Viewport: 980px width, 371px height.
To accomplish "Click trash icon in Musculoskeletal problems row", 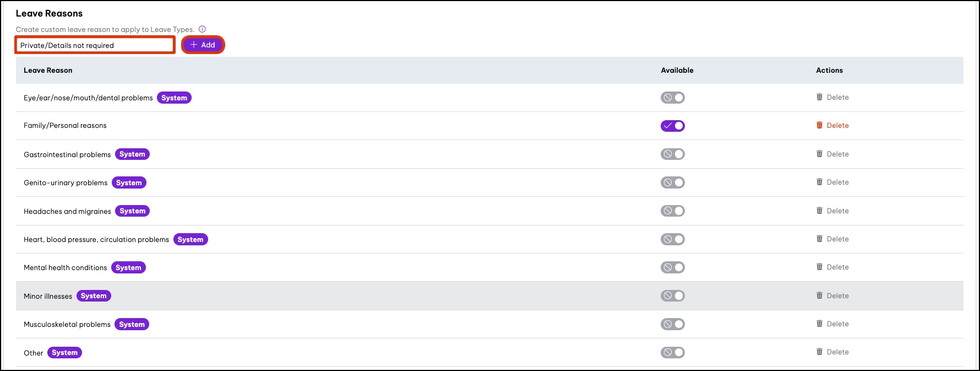I will pos(819,324).
